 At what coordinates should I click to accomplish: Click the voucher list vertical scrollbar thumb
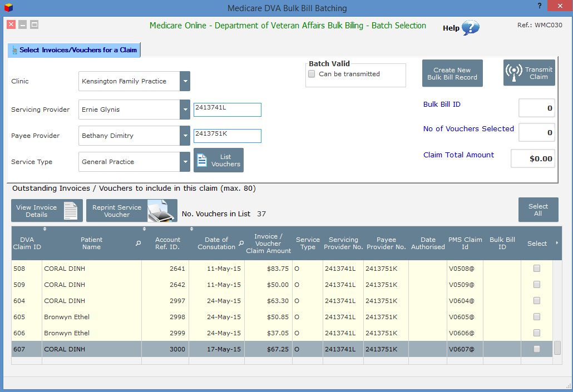[x=557, y=348]
